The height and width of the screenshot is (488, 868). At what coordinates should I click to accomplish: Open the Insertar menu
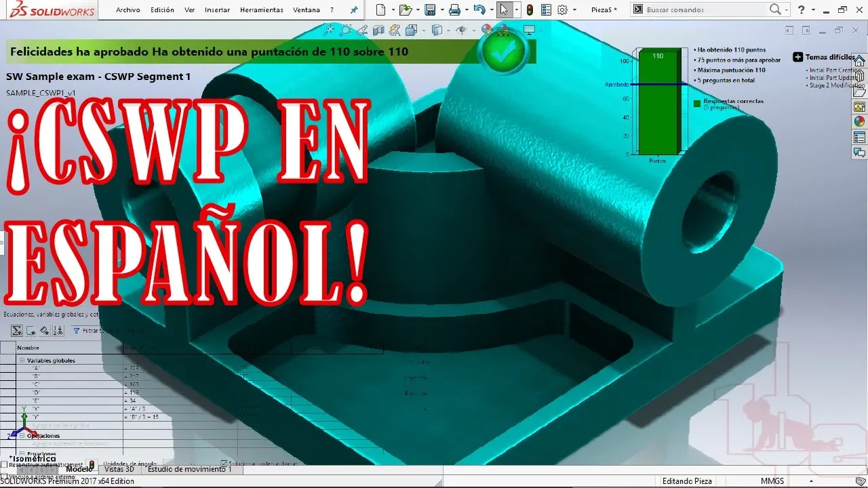(217, 10)
